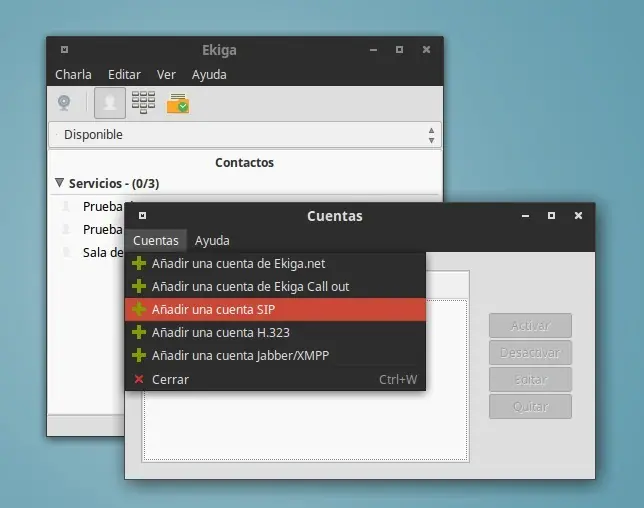Viewport: 644px width, 508px height.
Task: Open the Ver menu in Ekiga window
Action: click(x=166, y=74)
